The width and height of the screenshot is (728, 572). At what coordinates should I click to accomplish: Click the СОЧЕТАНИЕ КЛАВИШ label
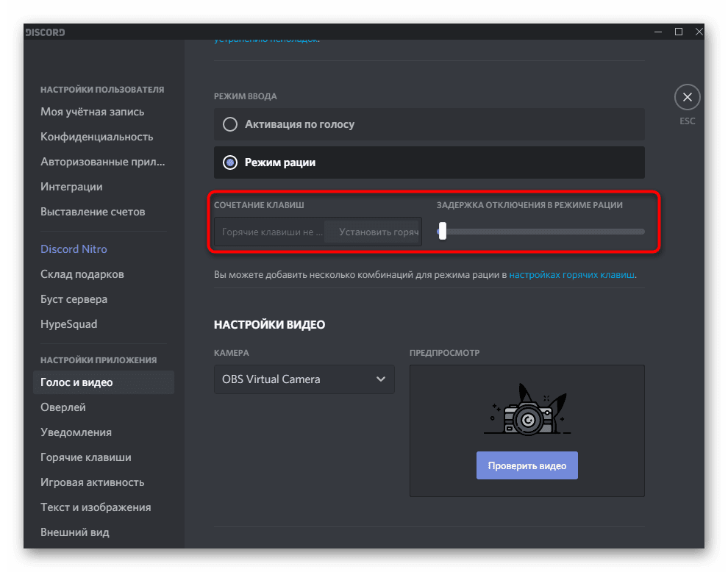click(259, 205)
